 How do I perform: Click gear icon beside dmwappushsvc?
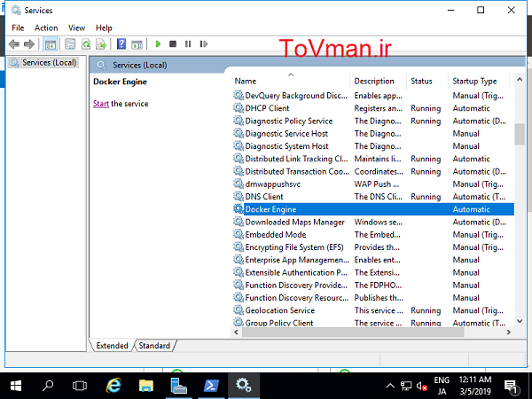[x=239, y=184]
